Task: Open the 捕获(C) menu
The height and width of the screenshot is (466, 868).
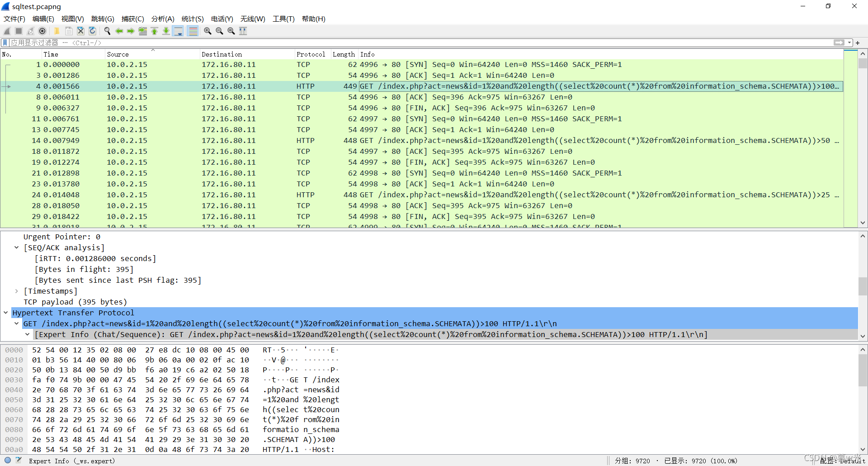Action: coord(133,19)
